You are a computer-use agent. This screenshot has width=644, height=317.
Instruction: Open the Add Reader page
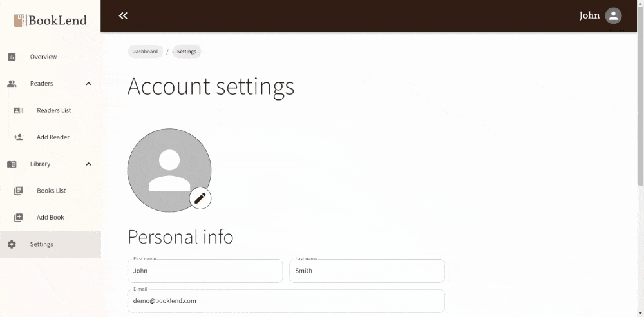(50, 137)
